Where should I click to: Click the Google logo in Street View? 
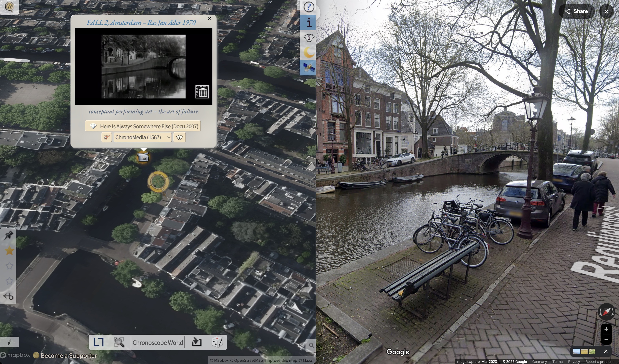pyautogui.click(x=398, y=352)
